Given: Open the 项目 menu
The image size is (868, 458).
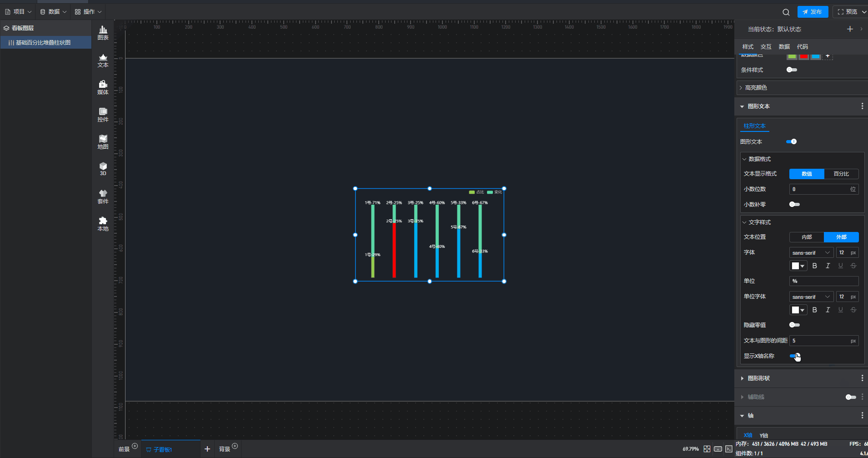Looking at the screenshot, I should pyautogui.click(x=18, y=12).
